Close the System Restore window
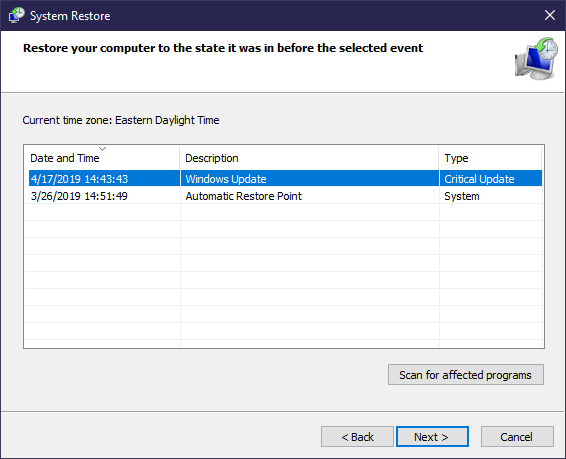This screenshot has height=459, width=566. pyautogui.click(x=550, y=15)
